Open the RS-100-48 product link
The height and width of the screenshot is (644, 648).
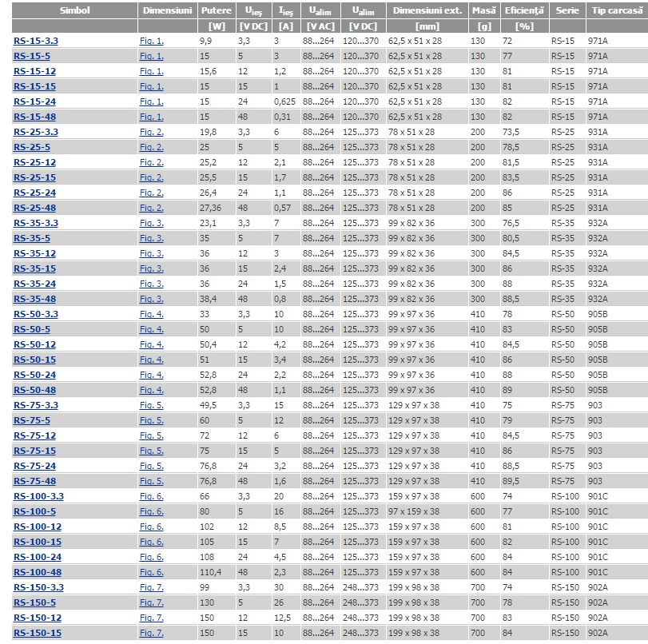coord(38,573)
